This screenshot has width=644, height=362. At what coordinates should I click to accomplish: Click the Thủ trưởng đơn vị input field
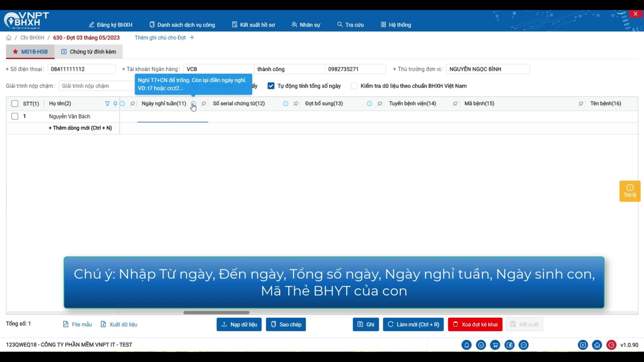click(x=488, y=69)
